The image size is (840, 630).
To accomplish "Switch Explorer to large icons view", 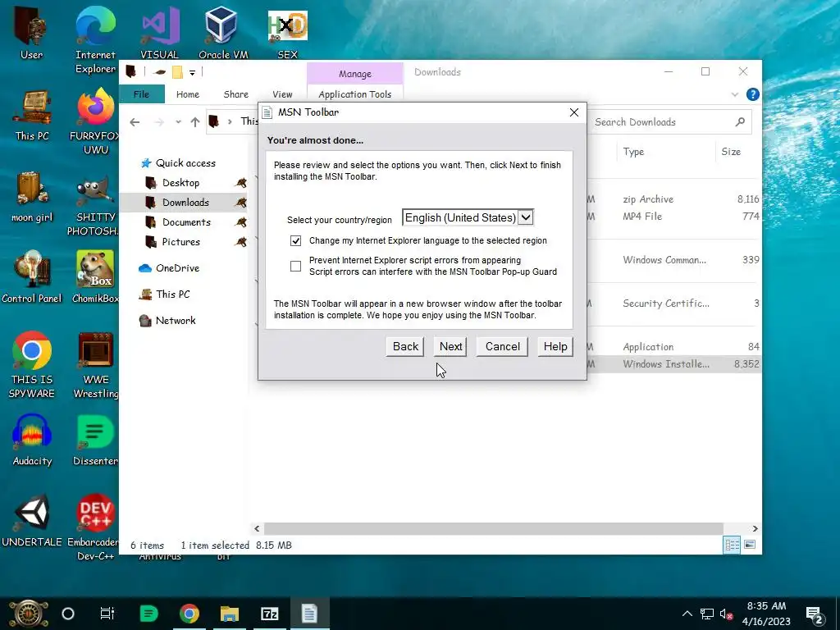I will point(750,546).
